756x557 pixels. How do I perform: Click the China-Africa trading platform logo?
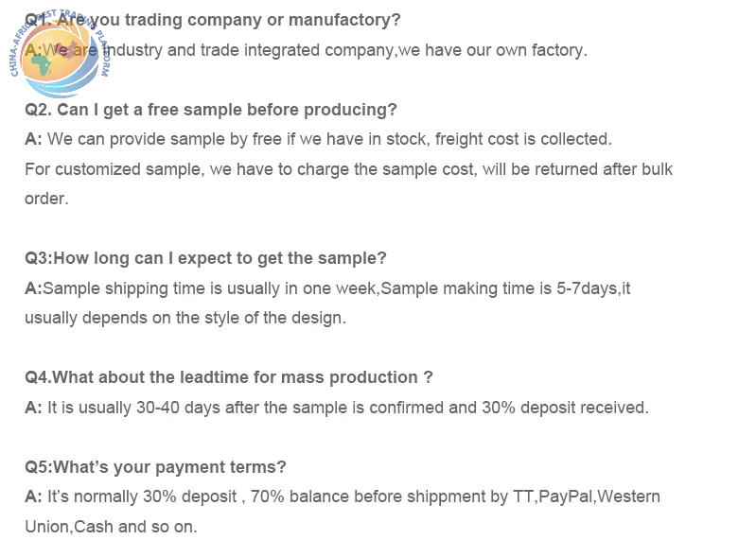60,53
